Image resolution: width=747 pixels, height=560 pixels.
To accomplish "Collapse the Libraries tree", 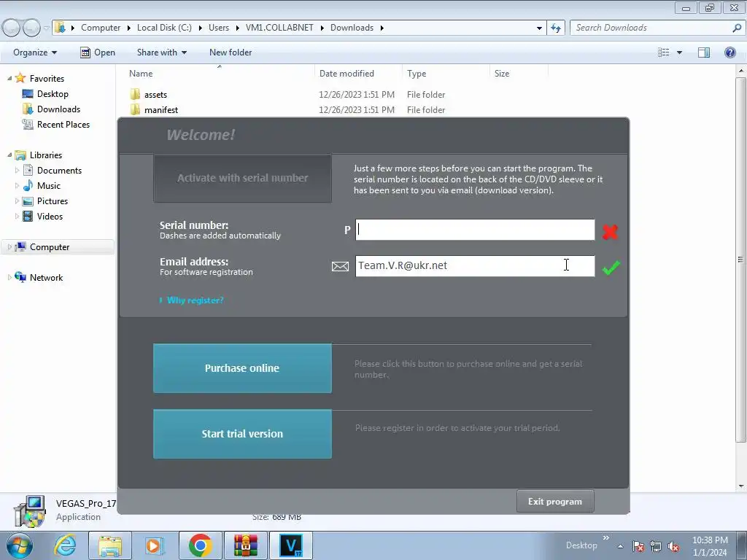I will coord(9,155).
